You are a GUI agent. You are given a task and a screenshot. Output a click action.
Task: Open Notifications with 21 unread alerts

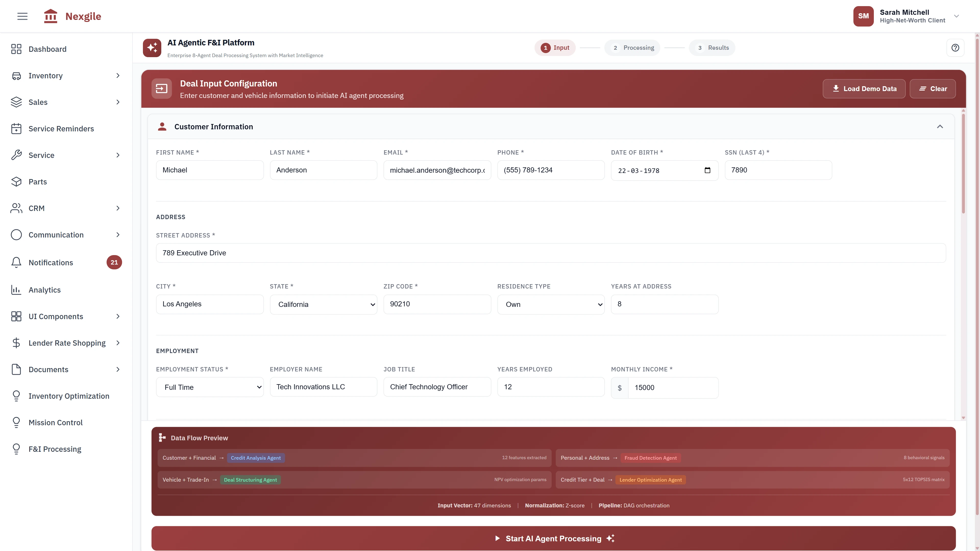click(x=51, y=262)
